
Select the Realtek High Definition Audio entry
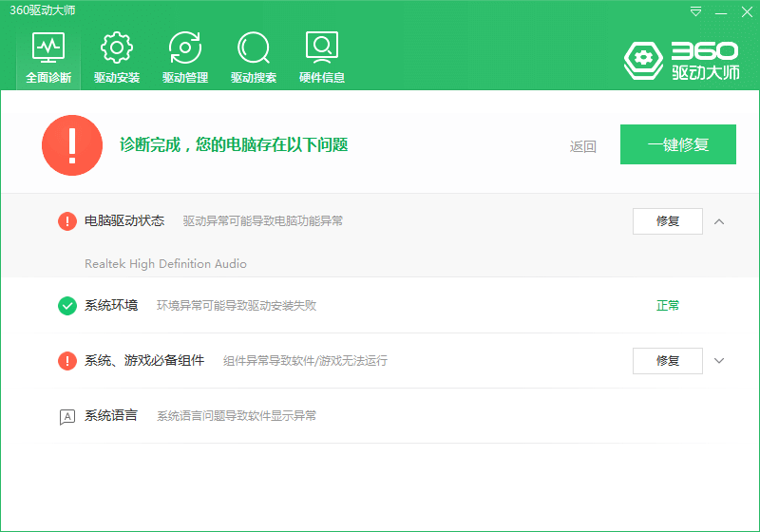[x=165, y=263]
